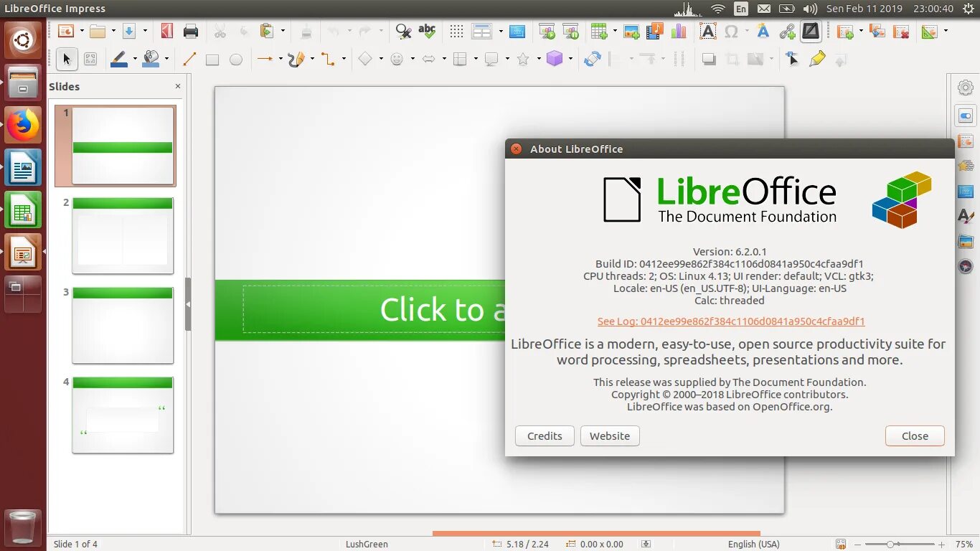
Task: Click the New Presentation icon
Action: (x=65, y=31)
